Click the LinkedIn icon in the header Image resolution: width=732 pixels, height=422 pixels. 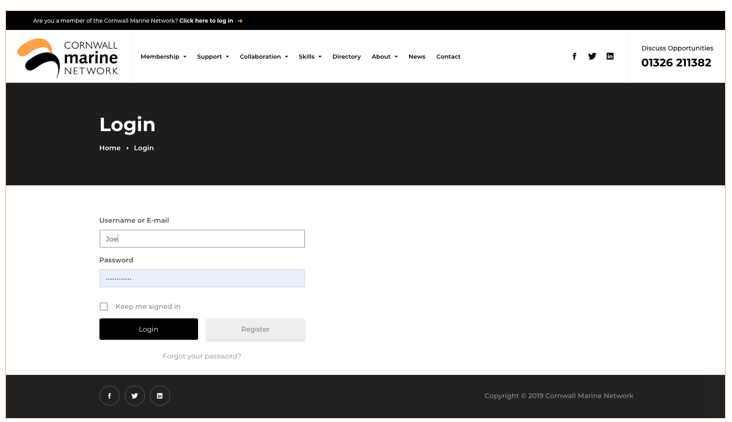tap(610, 57)
